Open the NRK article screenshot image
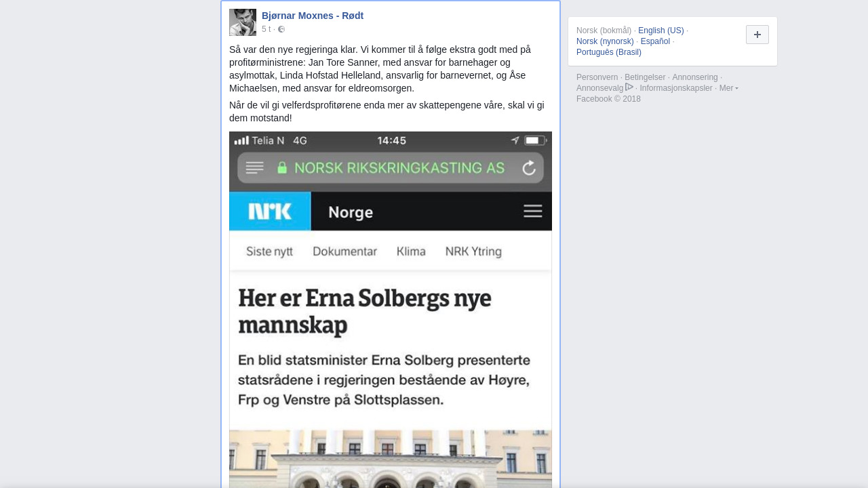 click(x=391, y=310)
